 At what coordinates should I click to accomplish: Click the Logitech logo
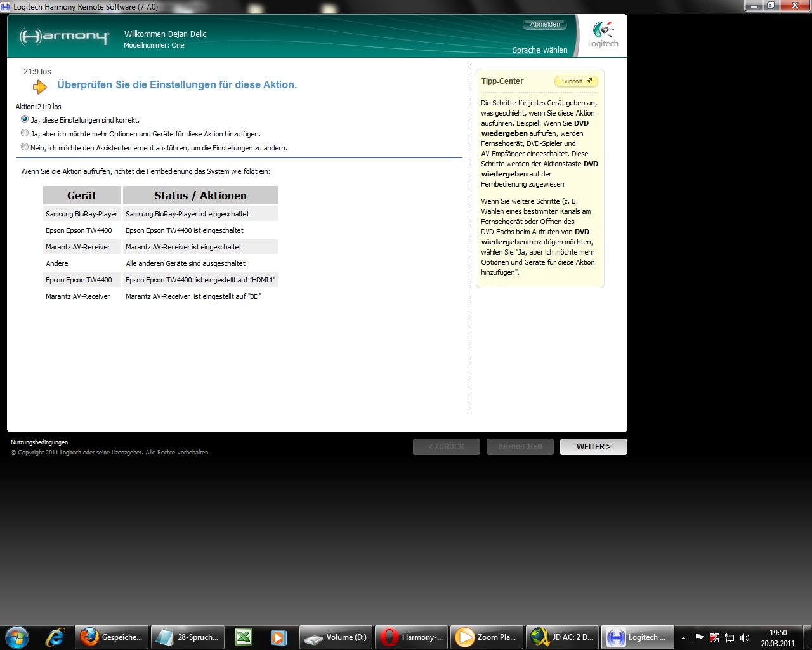point(603,35)
